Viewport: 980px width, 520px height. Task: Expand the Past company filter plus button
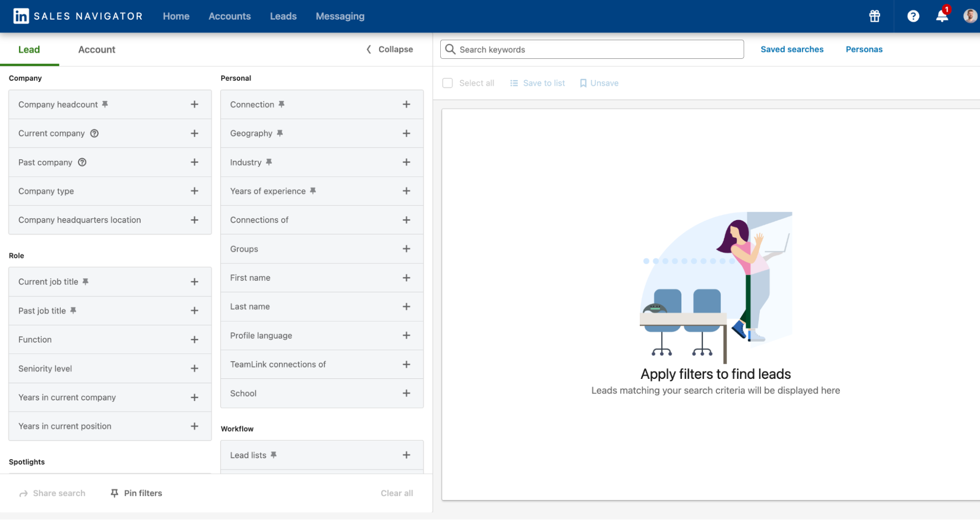pos(195,162)
